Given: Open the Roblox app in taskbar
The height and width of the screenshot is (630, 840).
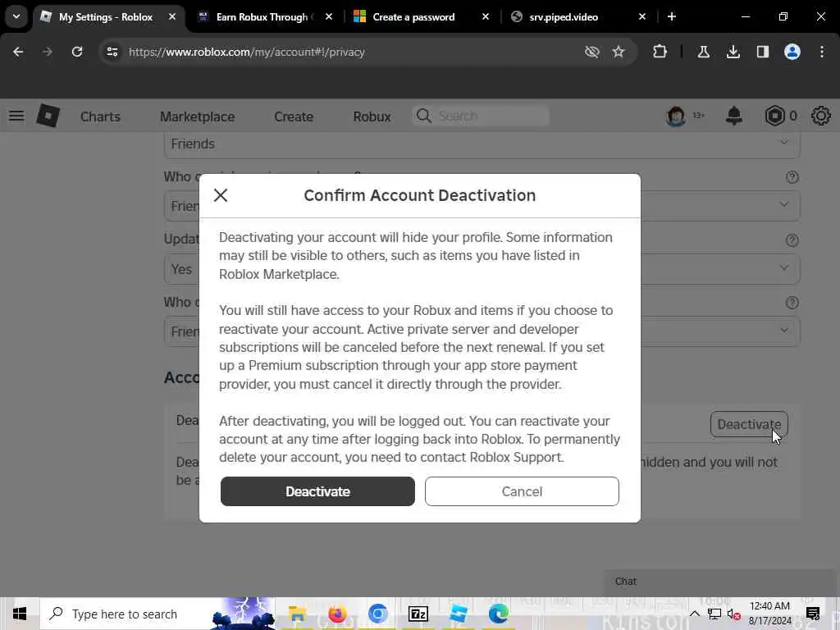Looking at the screenshot, I should pyautogui.click(x=458, y=614).
